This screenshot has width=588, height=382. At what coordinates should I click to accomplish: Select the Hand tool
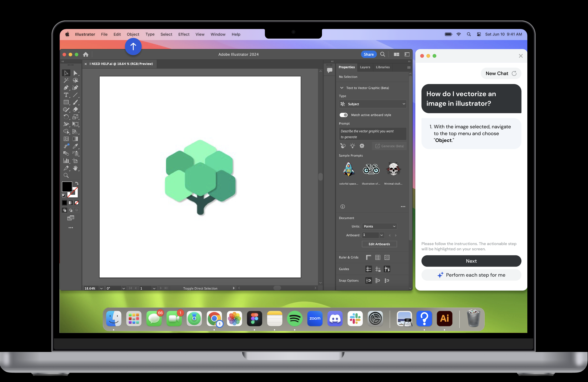[x=75, y=168]
